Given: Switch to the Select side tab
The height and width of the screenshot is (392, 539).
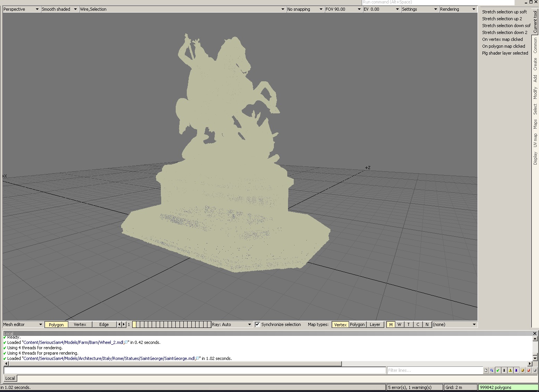Looking at the screenshot, I should click(x=535, y=109).
